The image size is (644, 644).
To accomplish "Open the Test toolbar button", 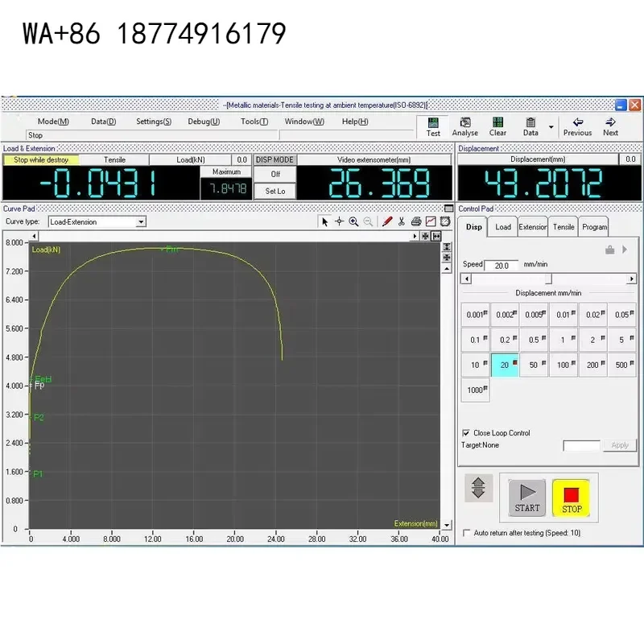I will click(432, 127).
